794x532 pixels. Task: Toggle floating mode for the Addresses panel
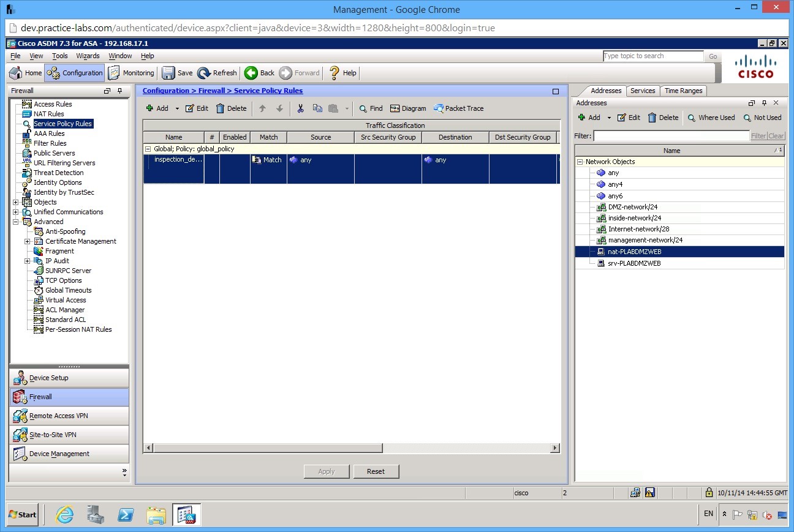752,103
